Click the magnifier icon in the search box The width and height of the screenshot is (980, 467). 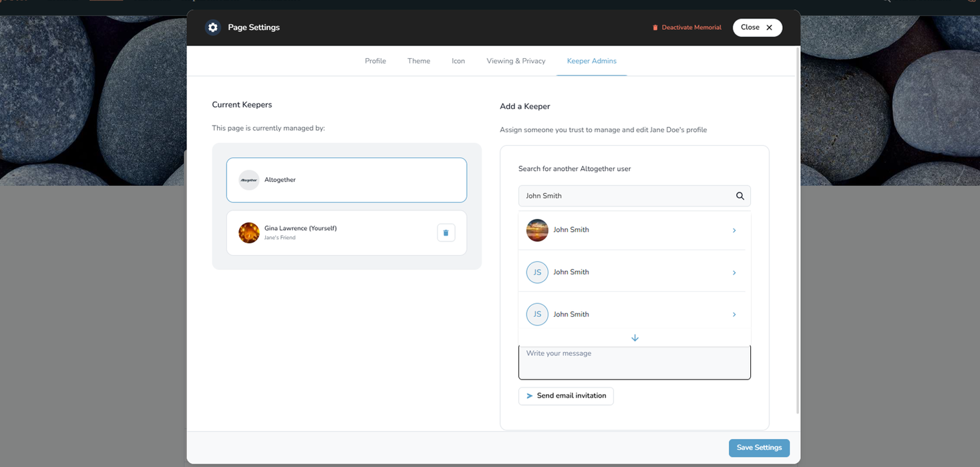coord(740,196)
